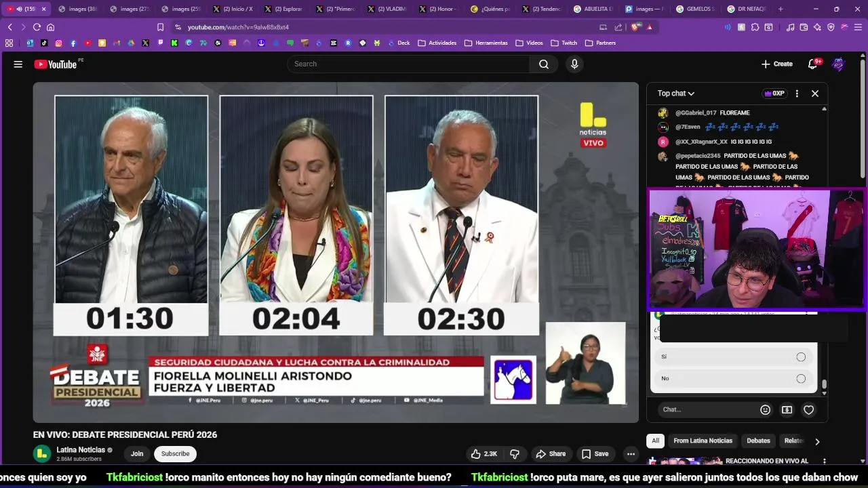Open the Partners bookmarks folder
This screenshot has height=488, width=868.
(x=600, y=43)
